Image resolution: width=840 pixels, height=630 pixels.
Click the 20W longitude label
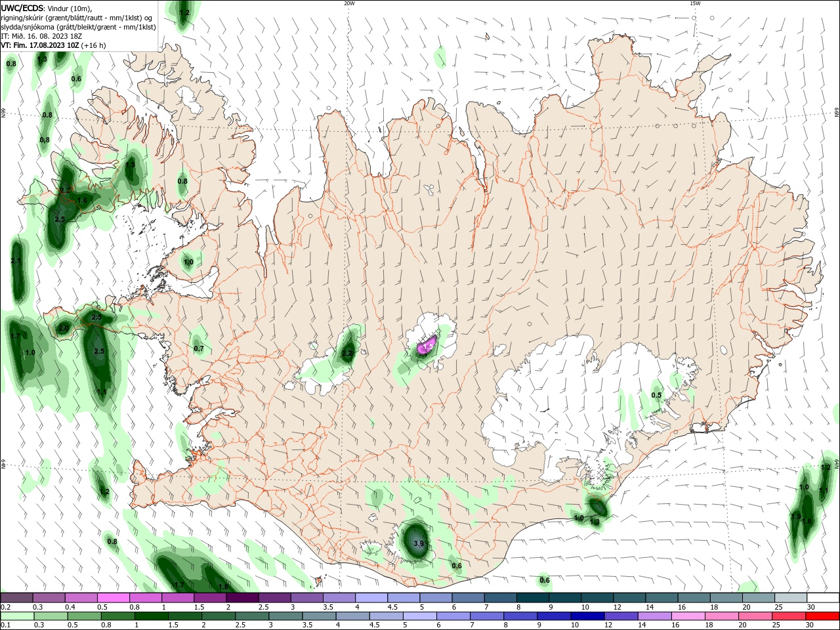349,3
